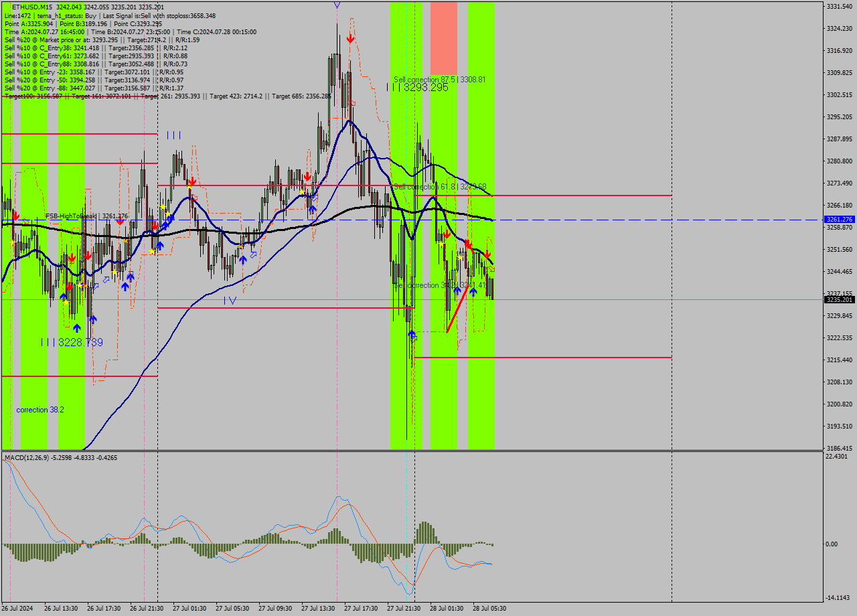
Task: Click the 3331.540 price axis value
Action: 839,6
